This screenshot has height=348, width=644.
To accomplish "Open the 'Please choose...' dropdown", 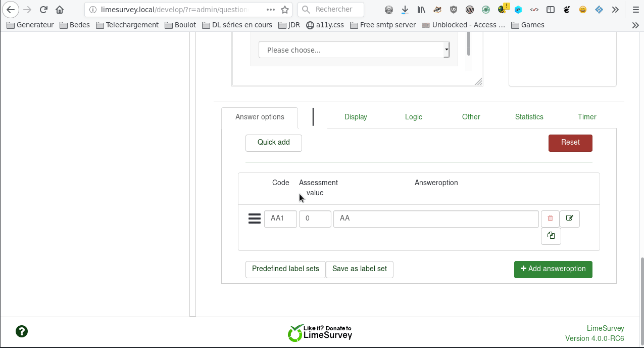I will 354,50.
